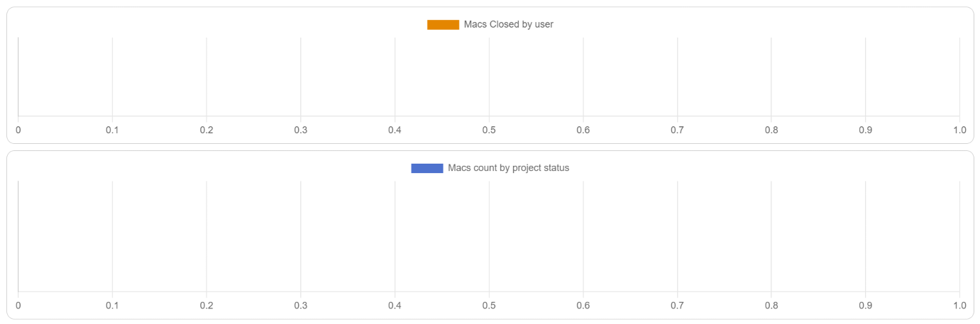Click the 0.9 tick in project status chart

(x=865, y=306)
